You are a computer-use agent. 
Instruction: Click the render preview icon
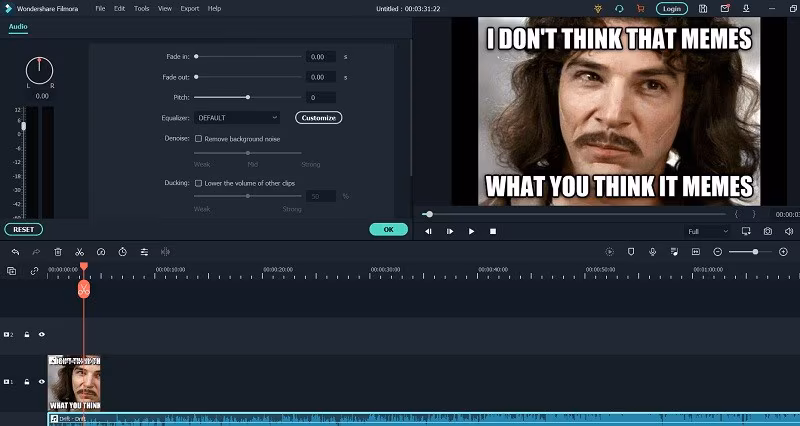[609, 252]
